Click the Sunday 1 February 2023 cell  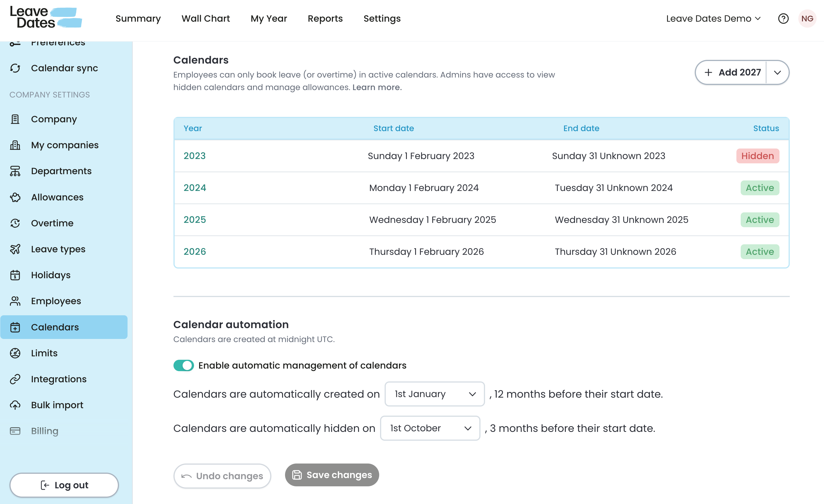(421, 156)
